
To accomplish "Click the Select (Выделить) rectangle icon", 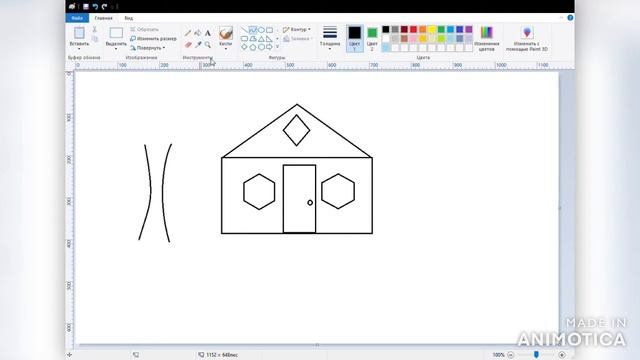I will (x=116, y=33).
